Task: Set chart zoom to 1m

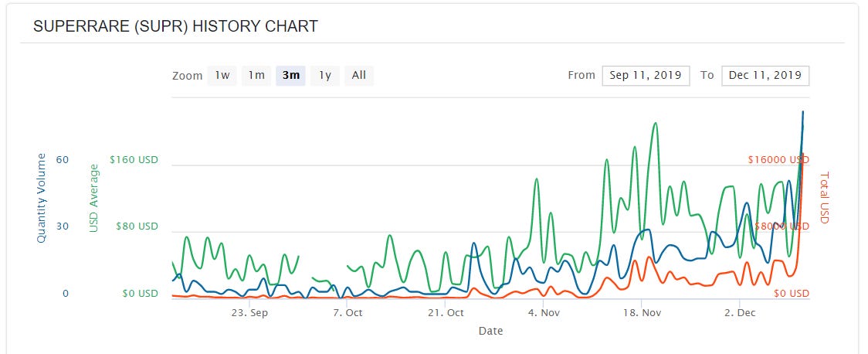Action: tap(256, 75)
